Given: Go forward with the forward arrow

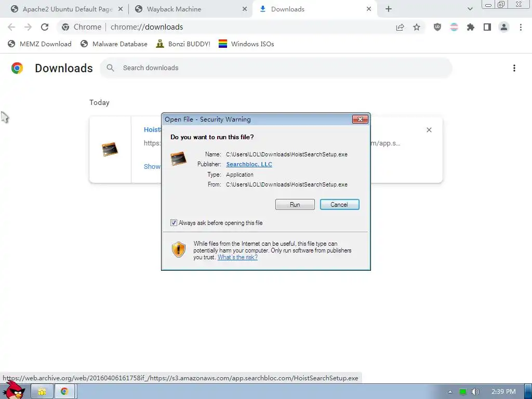Looking at the screenshot, I should [x=28, y=27].
